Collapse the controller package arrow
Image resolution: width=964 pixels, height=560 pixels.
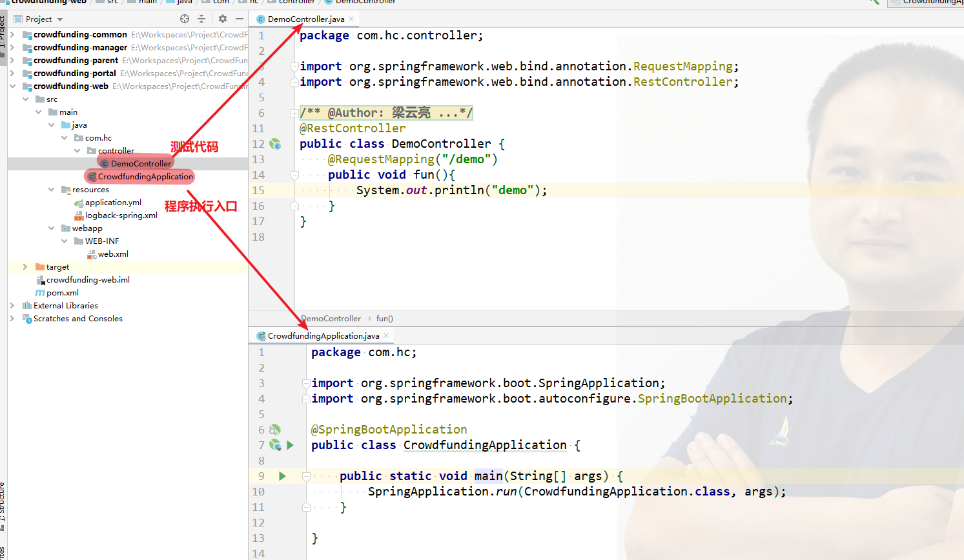click(77, 150)
